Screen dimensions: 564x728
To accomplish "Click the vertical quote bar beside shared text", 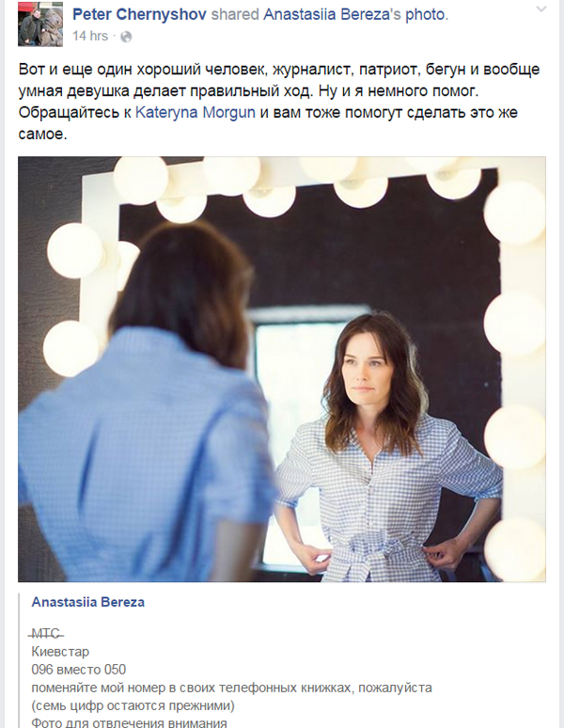I will [20, 660].
